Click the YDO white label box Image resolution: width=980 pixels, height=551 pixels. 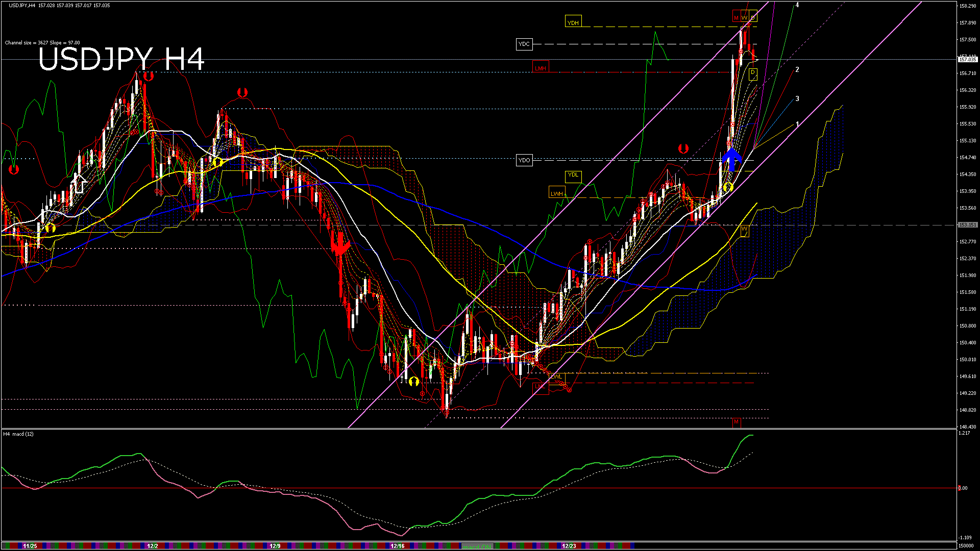524,160
